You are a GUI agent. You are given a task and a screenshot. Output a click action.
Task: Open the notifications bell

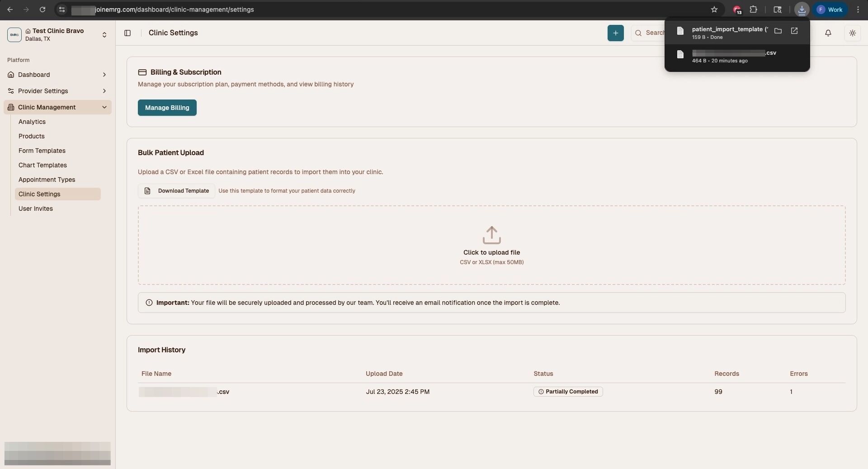click(x=828, y=33)
